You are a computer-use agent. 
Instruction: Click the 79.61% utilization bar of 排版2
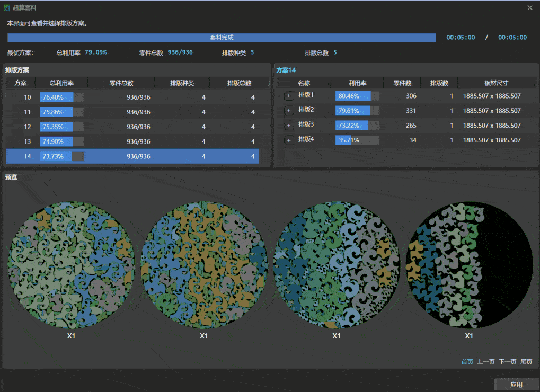coord(357,111)
